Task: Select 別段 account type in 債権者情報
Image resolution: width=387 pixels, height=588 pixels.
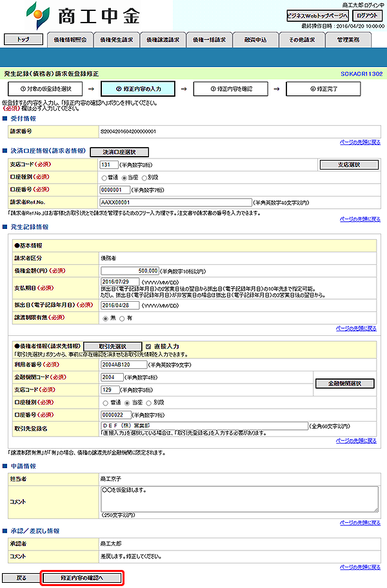Action: tap(148, 403)
